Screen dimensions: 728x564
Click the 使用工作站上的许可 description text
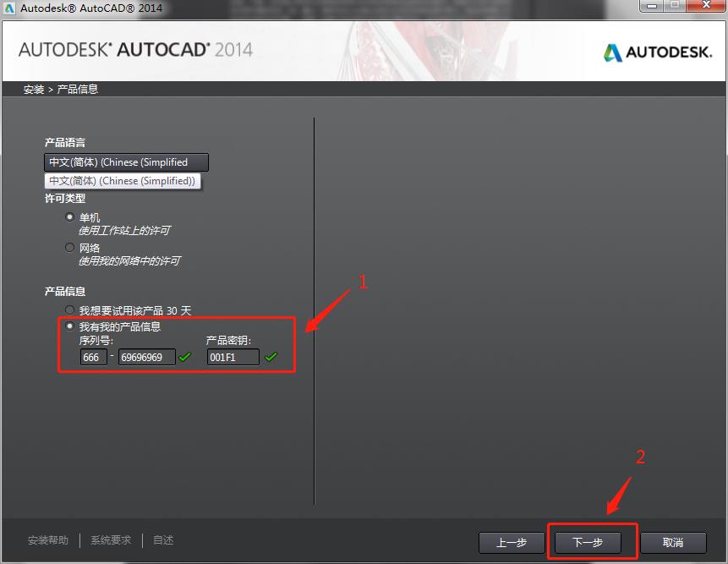tap(124, 230)
